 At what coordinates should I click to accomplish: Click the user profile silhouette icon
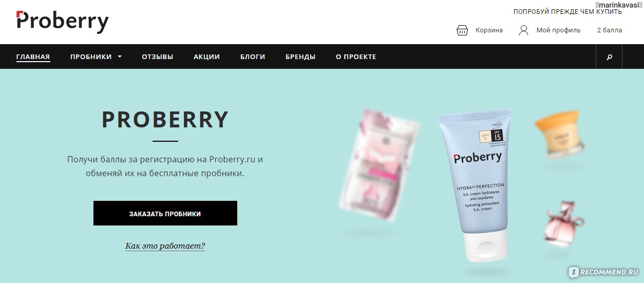523,30
